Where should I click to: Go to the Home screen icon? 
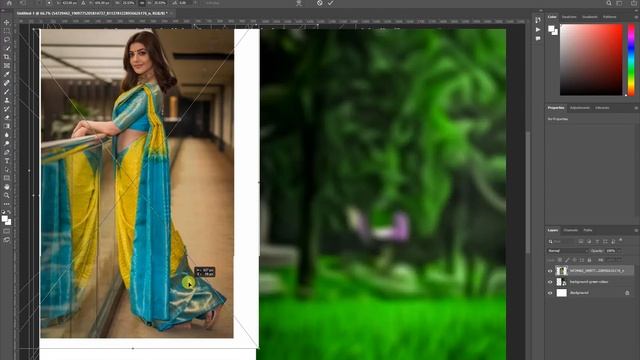[x=9, y=3]
